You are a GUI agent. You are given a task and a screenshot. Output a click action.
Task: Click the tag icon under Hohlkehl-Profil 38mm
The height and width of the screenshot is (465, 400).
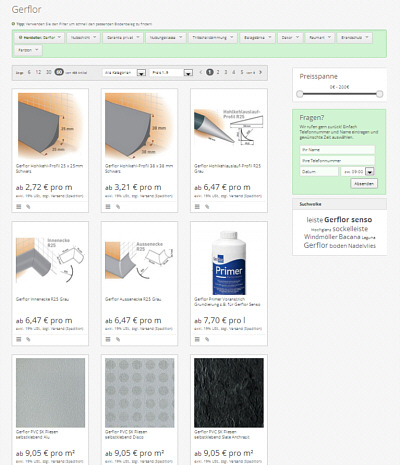click(118, 207)
